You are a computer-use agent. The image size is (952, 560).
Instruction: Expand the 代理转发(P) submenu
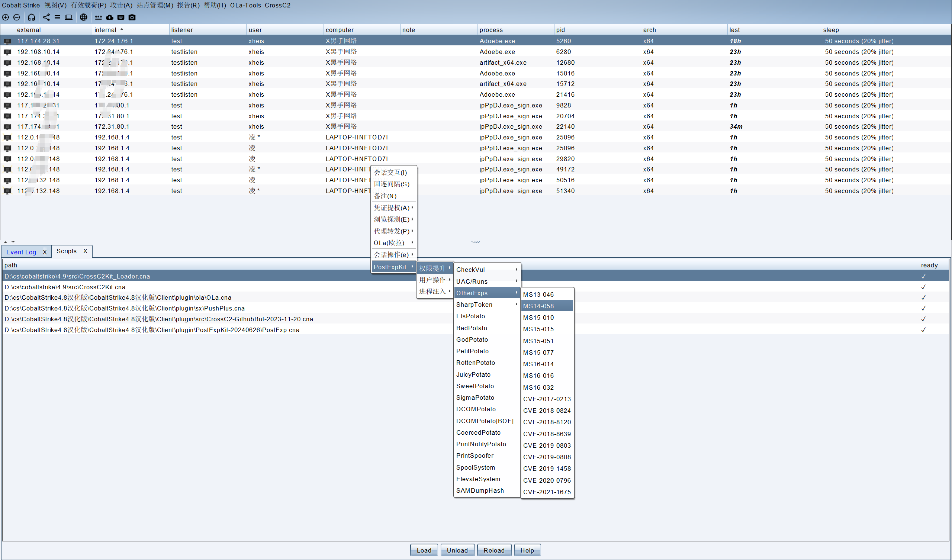[x=394, y=231]
